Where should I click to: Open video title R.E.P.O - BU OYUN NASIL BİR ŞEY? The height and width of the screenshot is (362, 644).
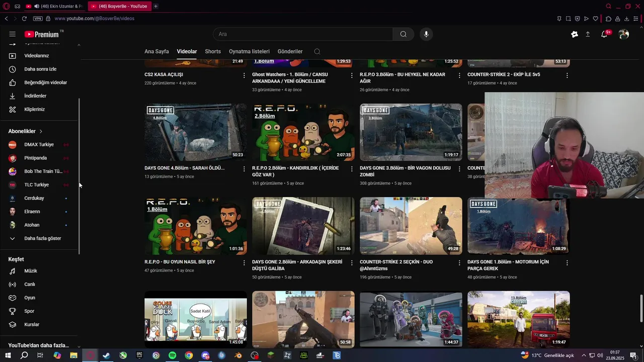tap(180, 262)
